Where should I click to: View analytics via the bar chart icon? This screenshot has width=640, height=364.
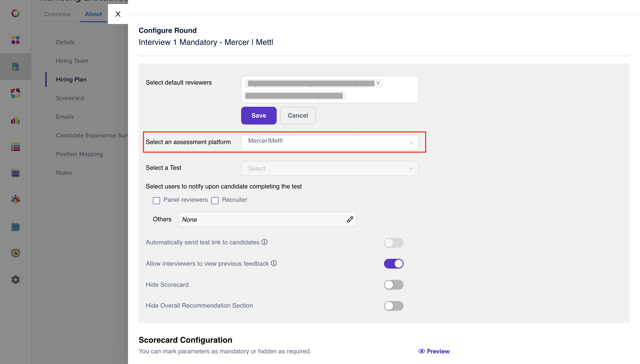pyautogui.click(x=15, y=120)
